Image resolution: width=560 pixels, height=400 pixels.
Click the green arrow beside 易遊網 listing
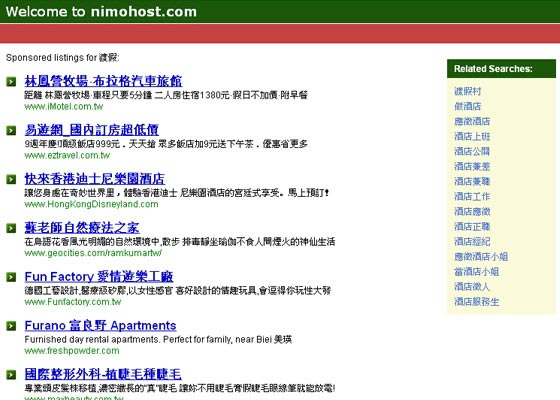[11, 131]
